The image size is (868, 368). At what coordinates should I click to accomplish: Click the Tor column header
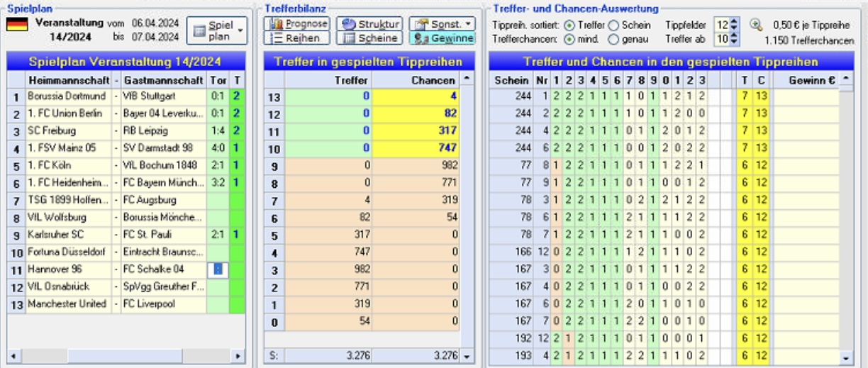[x=218, y=79]
